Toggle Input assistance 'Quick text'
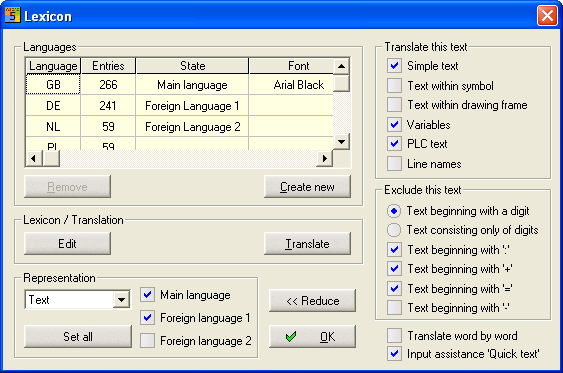 click(x=394, y=354)
